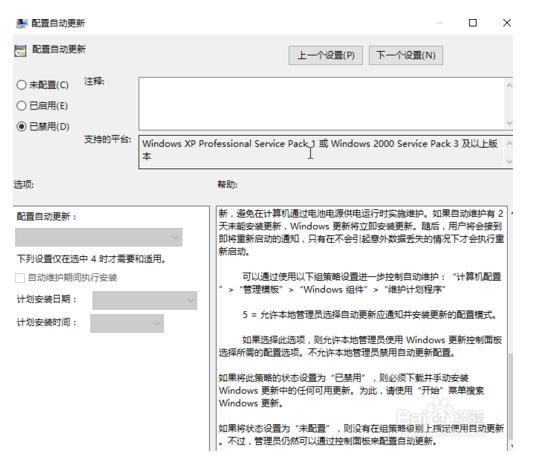
Task: Click inside the 注释 comment text box
Action: pos(322,104)
